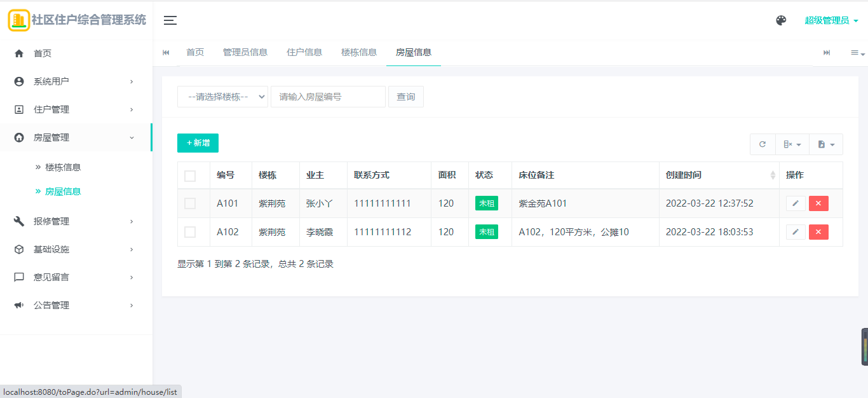Click the tab scroll-right arrow icon

(827, 52)
